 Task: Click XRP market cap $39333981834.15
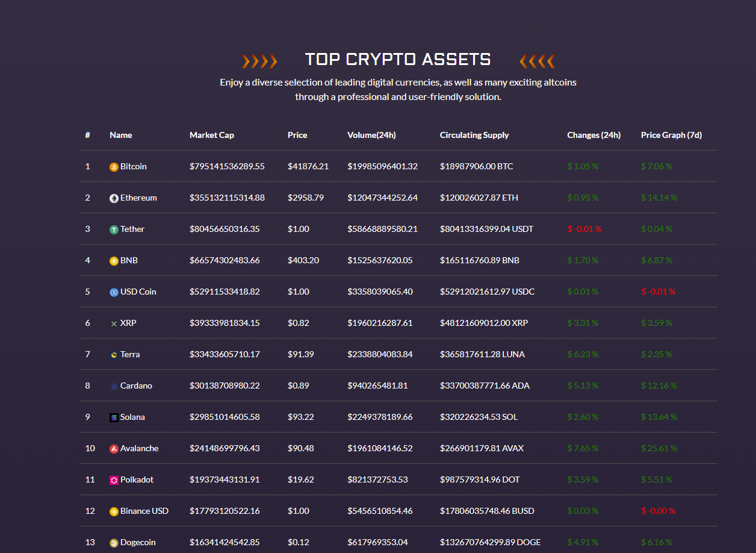(x=225, y=323)
